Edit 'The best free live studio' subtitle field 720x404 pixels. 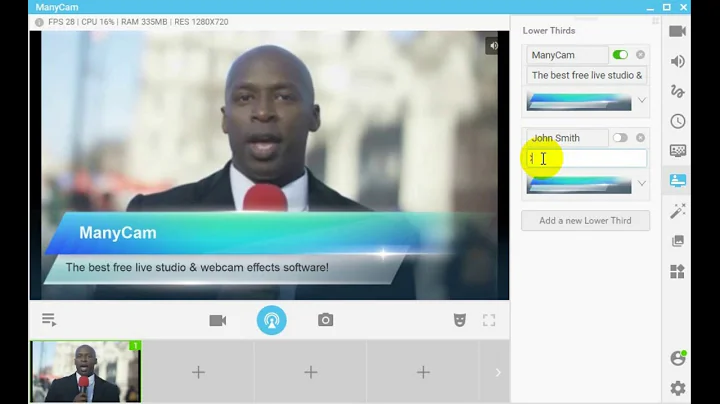pyautogui.click(x=586, y=75)
